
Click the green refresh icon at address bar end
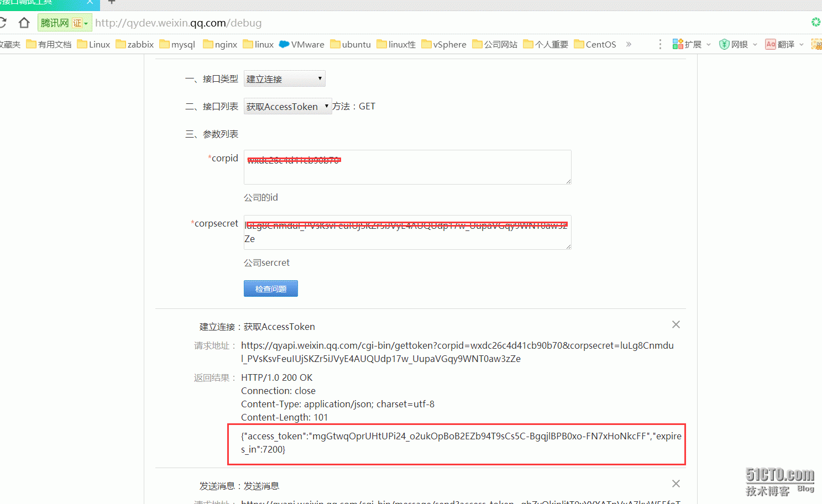[816, 22]
